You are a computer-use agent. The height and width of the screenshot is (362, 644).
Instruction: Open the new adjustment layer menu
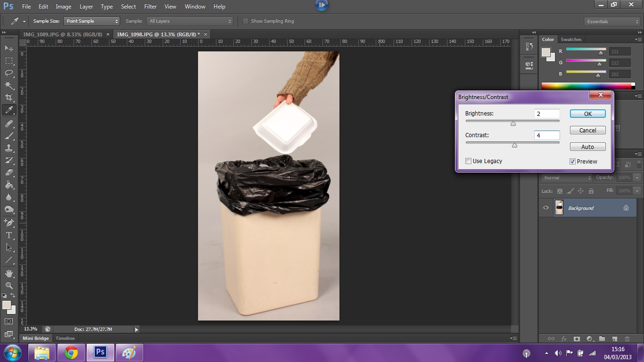point(589,338)
